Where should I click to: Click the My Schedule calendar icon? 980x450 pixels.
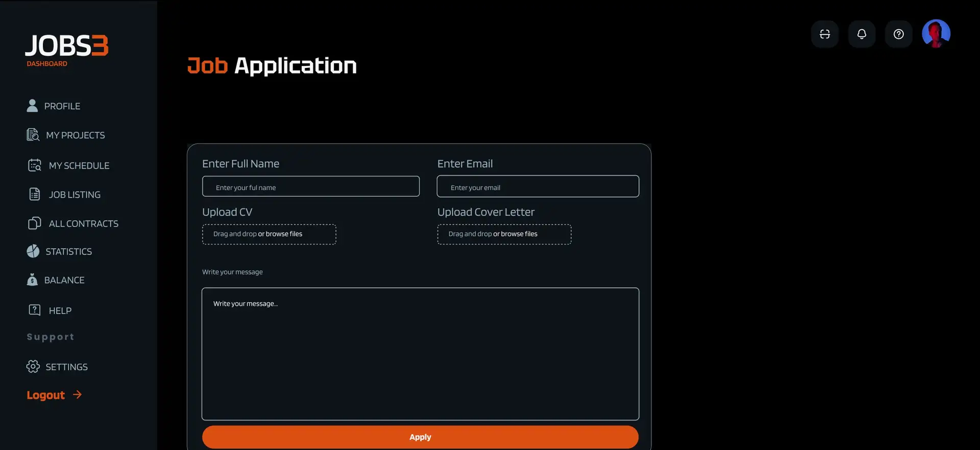point(35,165)
